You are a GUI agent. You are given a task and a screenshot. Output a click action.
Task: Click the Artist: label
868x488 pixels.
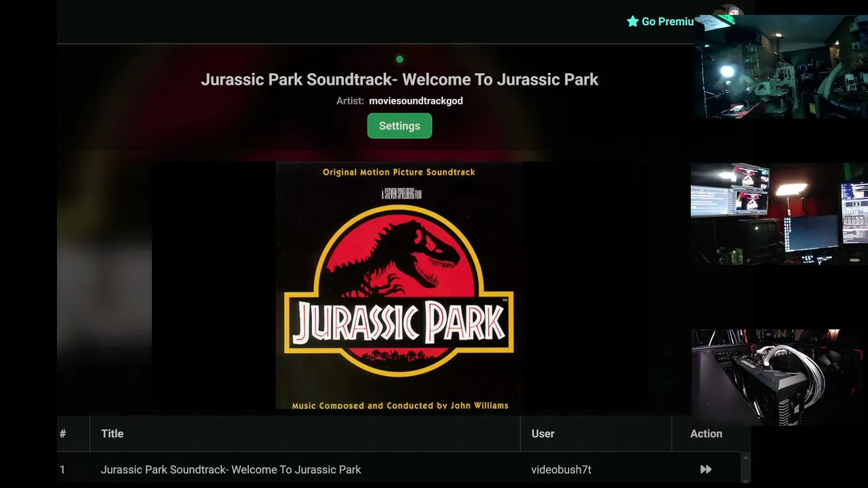click(350, 101)
